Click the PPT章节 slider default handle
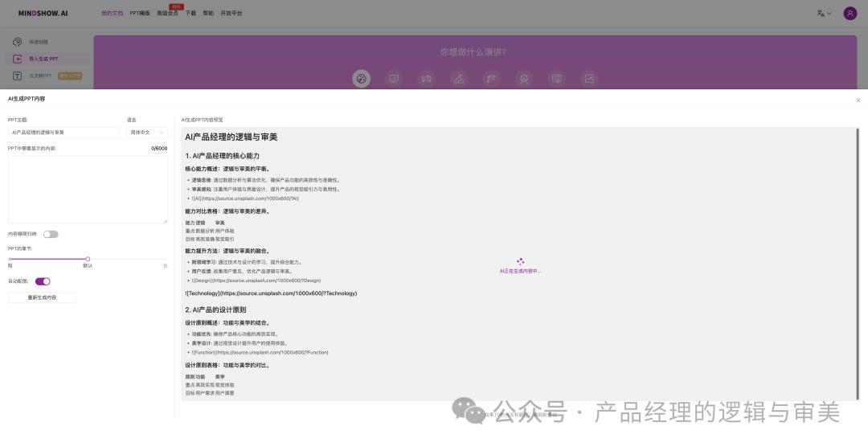 [x=88, y=259]
